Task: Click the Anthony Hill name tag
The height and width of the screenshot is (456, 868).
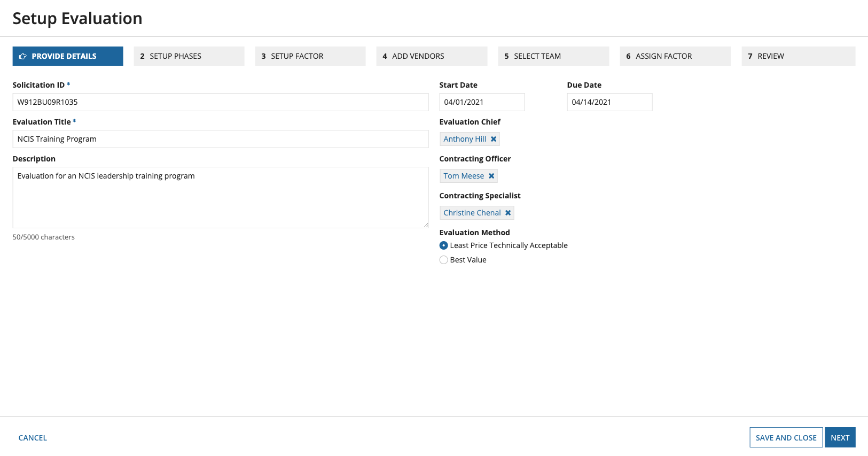Action: [x=465, y=139]
